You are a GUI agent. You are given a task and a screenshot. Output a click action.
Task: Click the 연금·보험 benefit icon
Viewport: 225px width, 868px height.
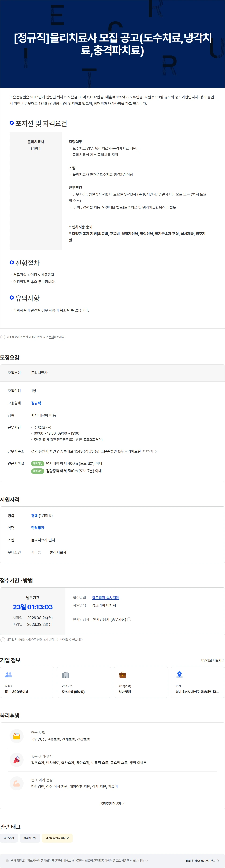click(17, 736)
